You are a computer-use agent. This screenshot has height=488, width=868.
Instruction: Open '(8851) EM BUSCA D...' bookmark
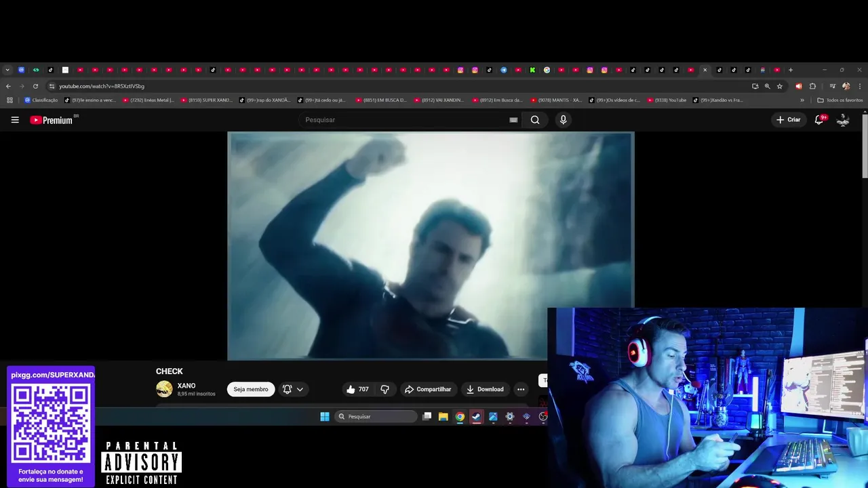tap(382, 100)
